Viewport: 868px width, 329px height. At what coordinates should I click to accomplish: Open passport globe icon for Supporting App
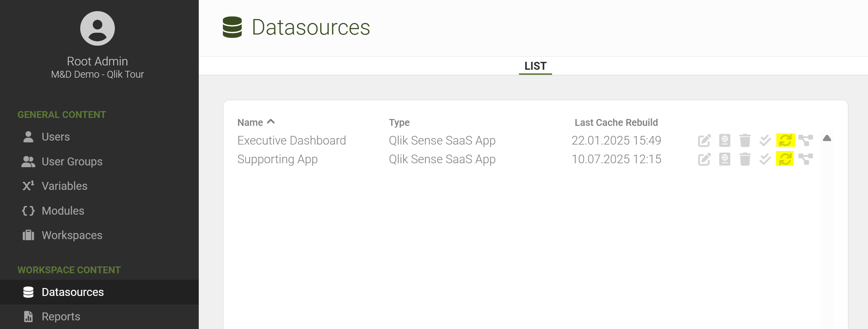point(725,159)
